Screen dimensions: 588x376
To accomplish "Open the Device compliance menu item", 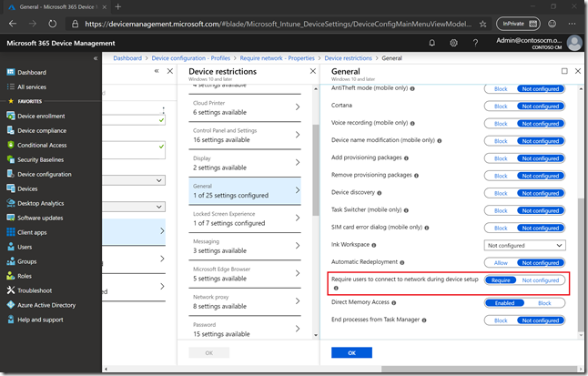I will [x=43, y=130].
